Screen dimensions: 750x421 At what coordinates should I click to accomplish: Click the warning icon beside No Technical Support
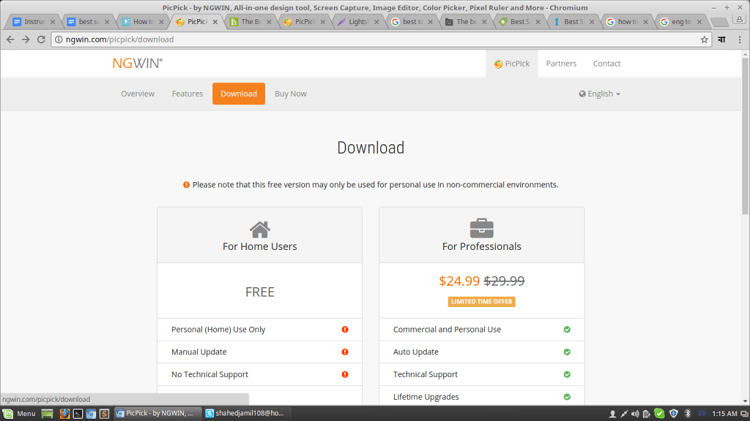[345, 375]
